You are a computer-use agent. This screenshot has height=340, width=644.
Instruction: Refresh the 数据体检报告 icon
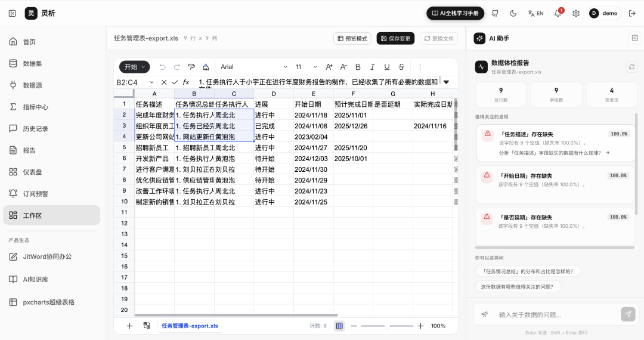tap(631, 67)
